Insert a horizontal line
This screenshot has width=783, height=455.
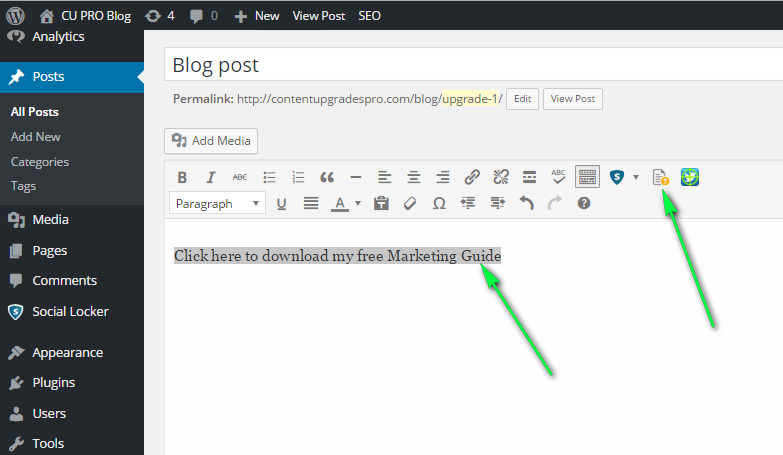coord(356,177)
